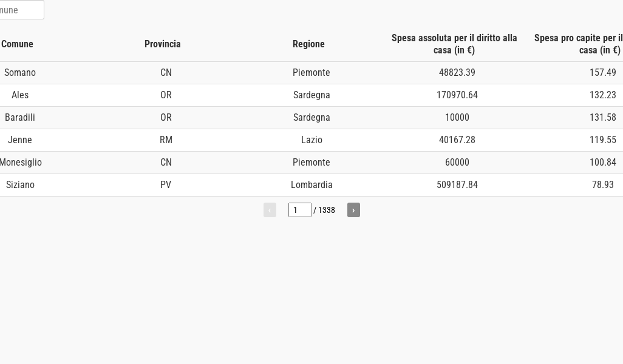Click the 509187.84 spending value

[457, 184]
